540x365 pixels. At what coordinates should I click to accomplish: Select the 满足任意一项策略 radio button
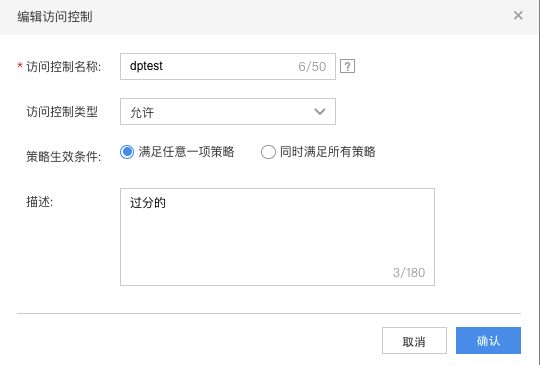point(127,152)
